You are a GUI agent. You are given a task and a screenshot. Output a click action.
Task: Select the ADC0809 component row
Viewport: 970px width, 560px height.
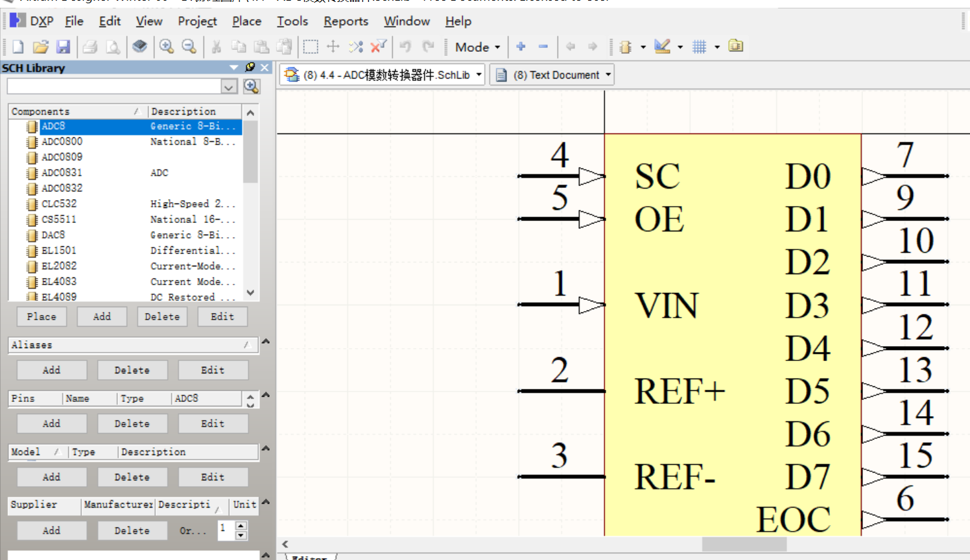click(x=126, y=157)
